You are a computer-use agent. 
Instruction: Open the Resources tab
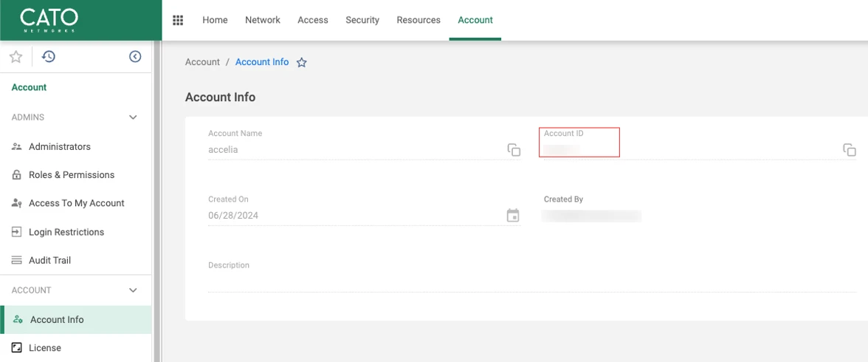(418, 20)
